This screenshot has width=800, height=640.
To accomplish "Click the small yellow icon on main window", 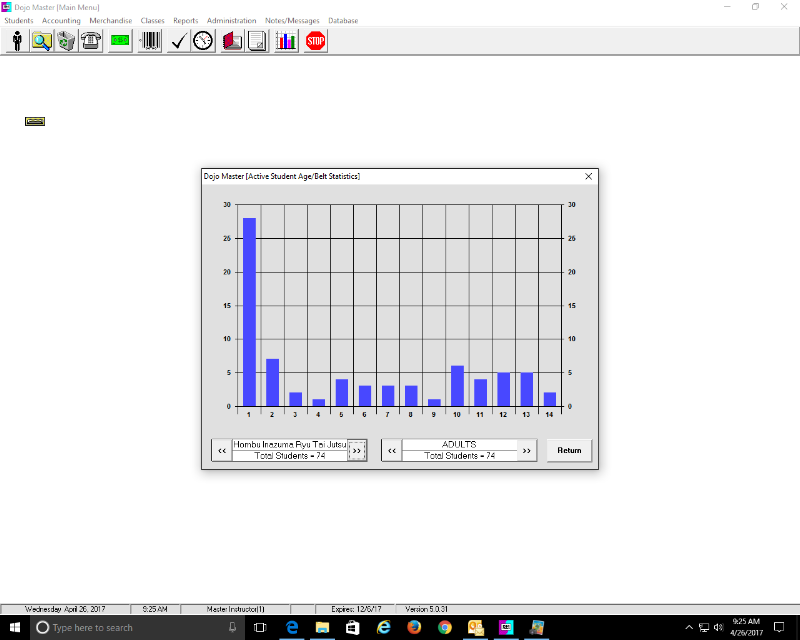I will pos(35,121).
